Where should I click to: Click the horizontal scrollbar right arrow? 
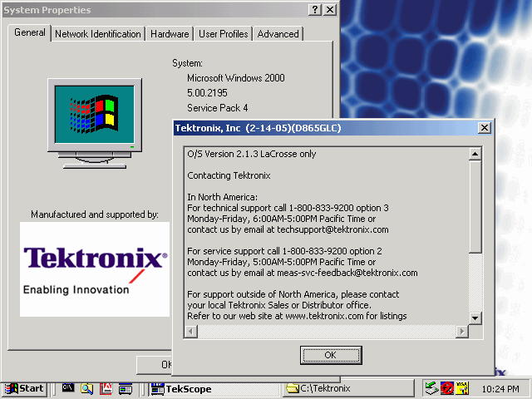coord(462,332)
